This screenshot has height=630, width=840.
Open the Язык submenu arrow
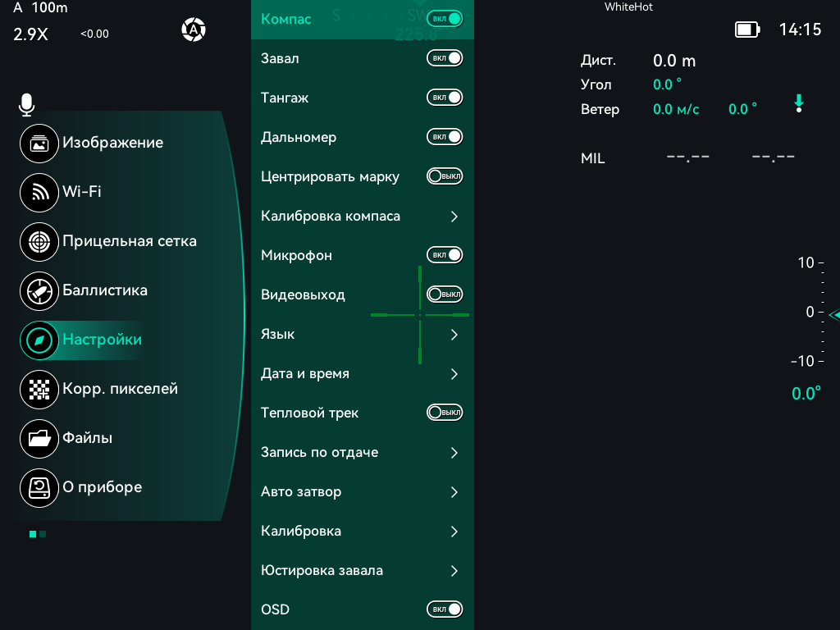tap(454, 335)
